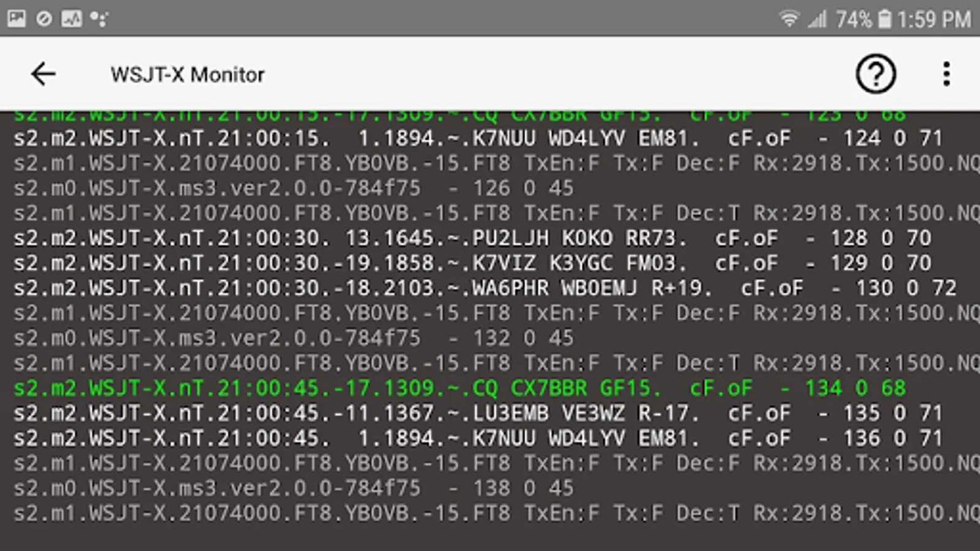Select the ver2.0.0-784f75 row numbered 126

293,188
